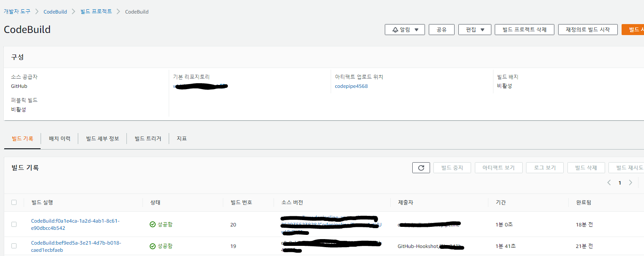Open the 편집 dropdown menu
This screenshot has width=644, height=256.
coord(474,30)
